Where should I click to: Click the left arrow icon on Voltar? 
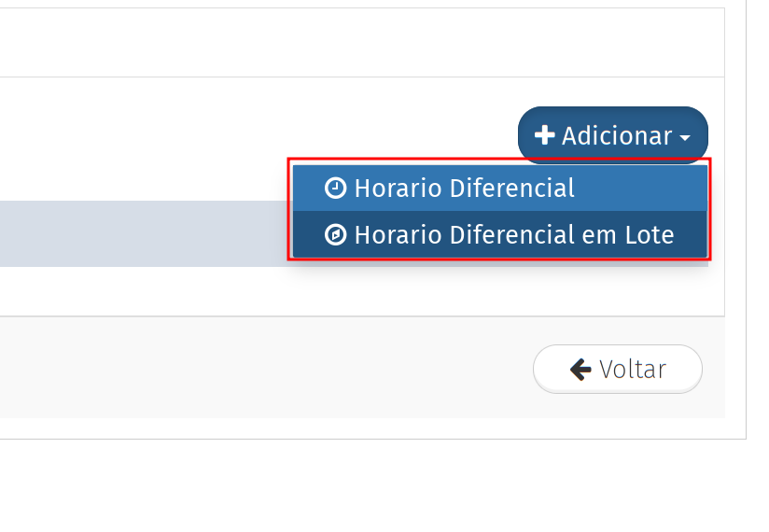[x=580, y=370]
